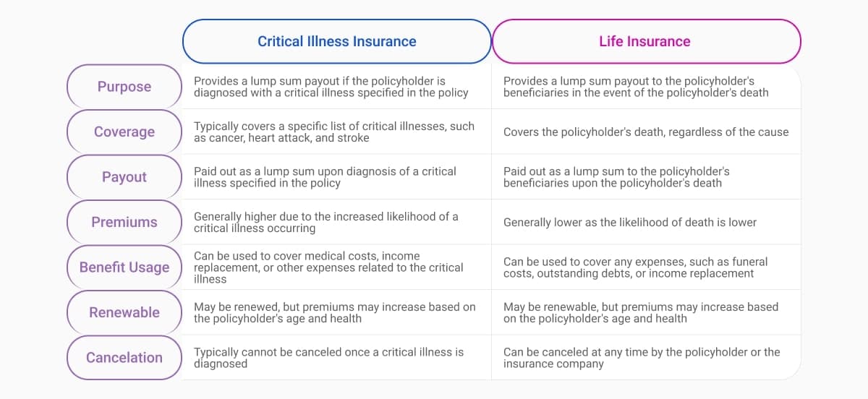Click the Cancelation row label
Image resolution: width=868 pixels, height=399 pixels.
124,358
